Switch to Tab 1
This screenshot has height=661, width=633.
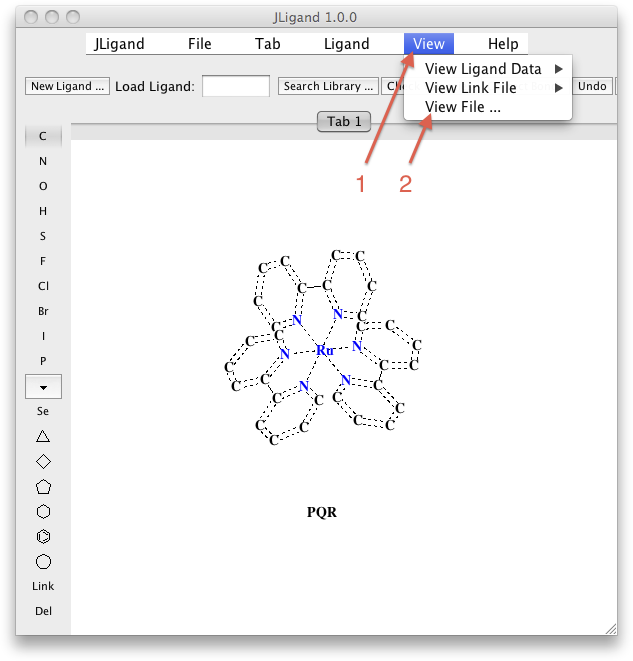[x=344, y=122]
